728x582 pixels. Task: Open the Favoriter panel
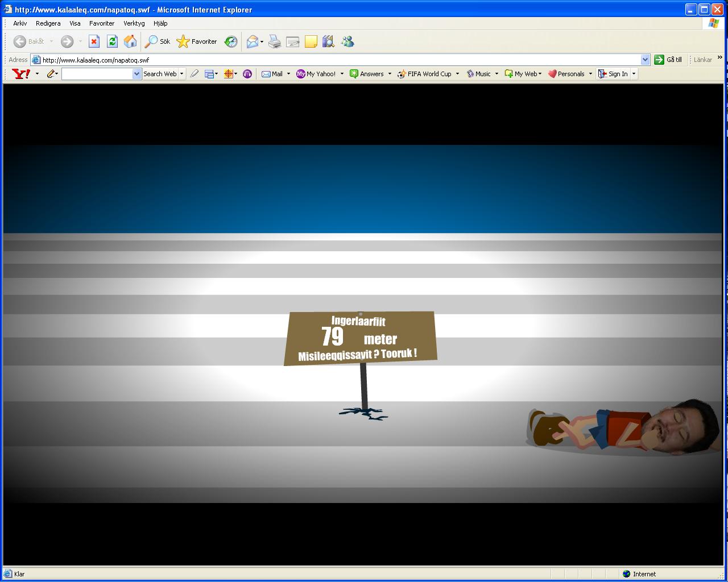point(197,41)
